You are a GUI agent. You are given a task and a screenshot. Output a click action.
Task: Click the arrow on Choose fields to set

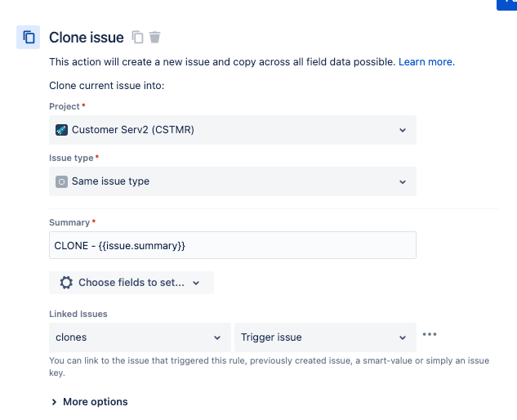[196, 283]
